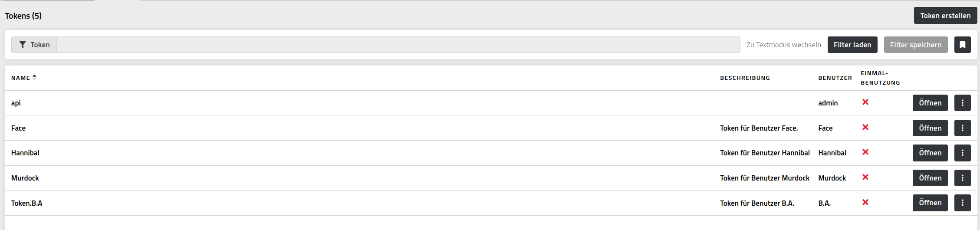Open the three-dot menu for Token.B.A

(962, 203)
